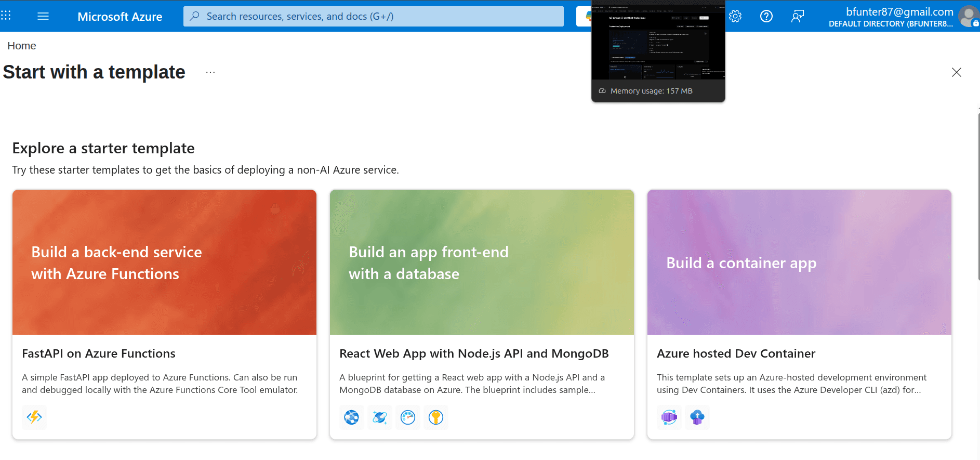Click the Dev Containers description text

pyautogui.click(x=791, y=384)
